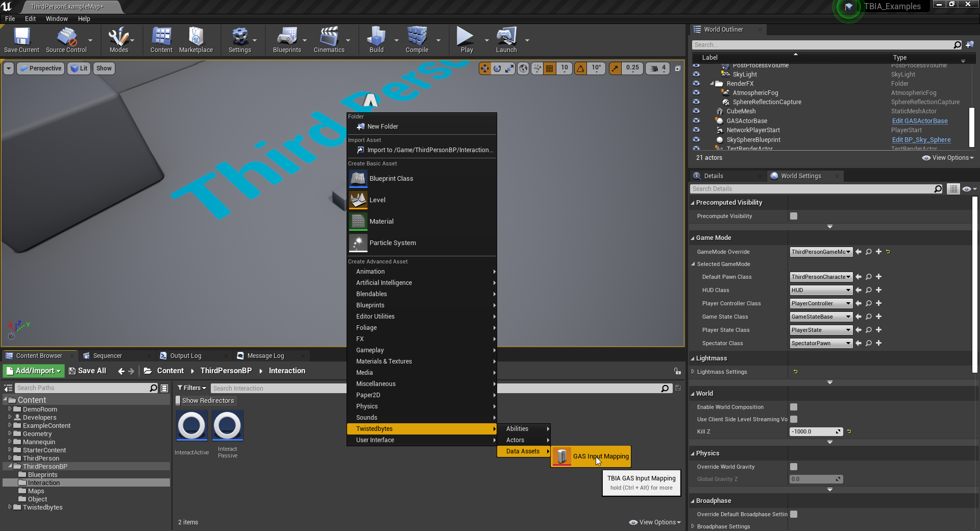Viewport: 980px width, 531px height.
Task: Click the Kill Z value field
Action: click(x=816, y=431)
